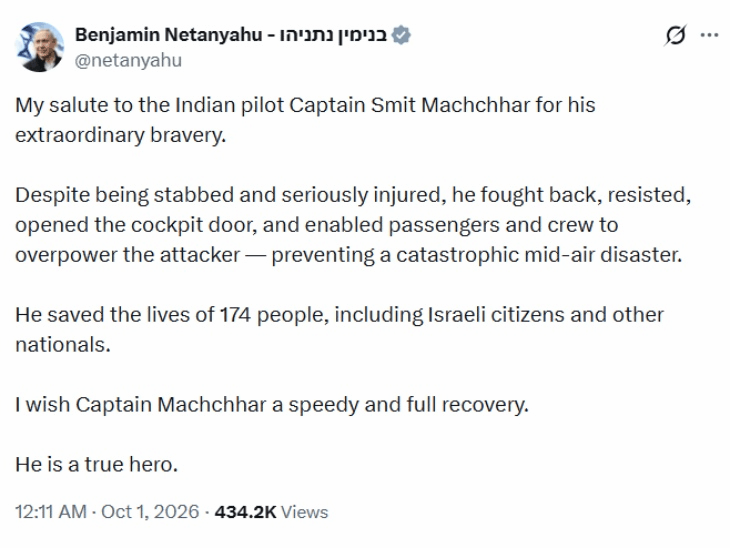Click the 'He is a true hero.' line

96,465
